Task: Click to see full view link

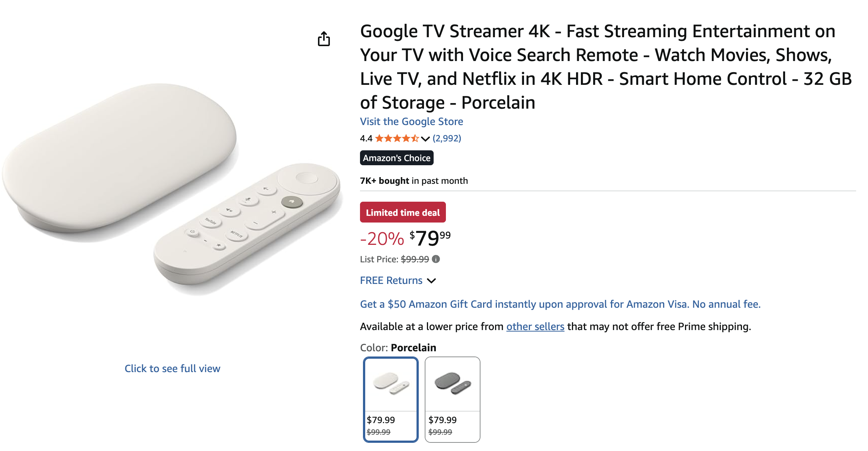Action: pos(172,368)
